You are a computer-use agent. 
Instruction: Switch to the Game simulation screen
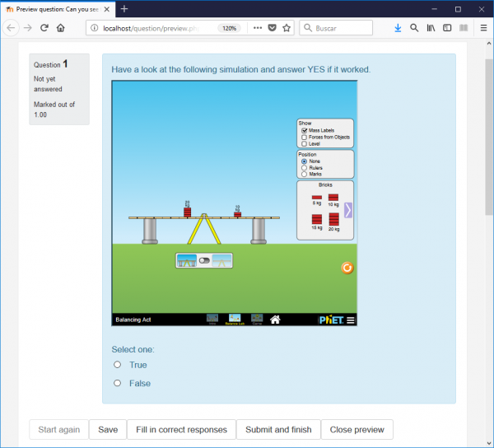point(257,319)
